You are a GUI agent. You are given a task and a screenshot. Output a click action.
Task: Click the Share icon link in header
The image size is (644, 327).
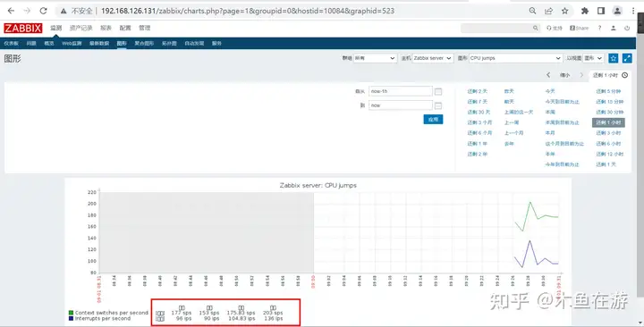(x=579, y=28)
